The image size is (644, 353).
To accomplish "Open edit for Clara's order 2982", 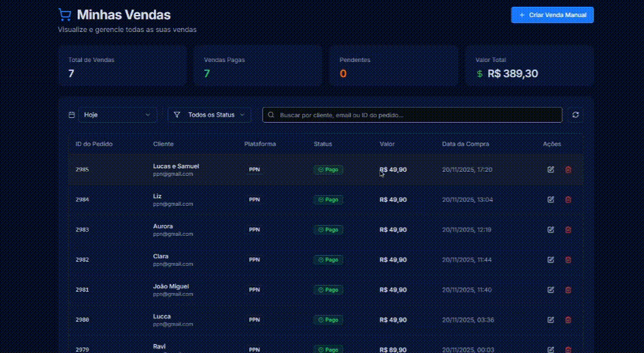I will click(551, 260).
